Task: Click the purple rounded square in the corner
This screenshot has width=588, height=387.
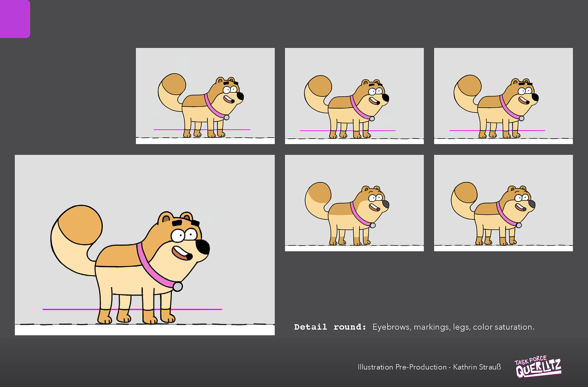Action: click(15, 18)
